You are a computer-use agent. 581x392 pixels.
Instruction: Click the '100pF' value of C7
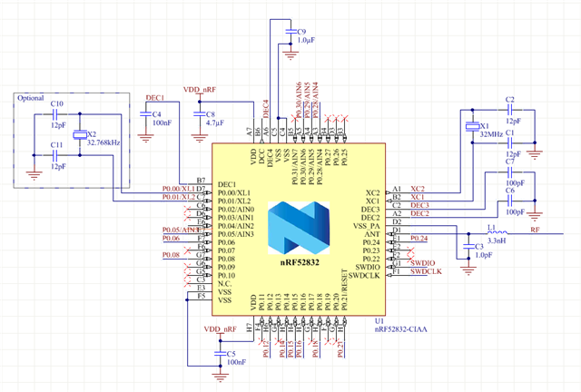coord(515,183)
